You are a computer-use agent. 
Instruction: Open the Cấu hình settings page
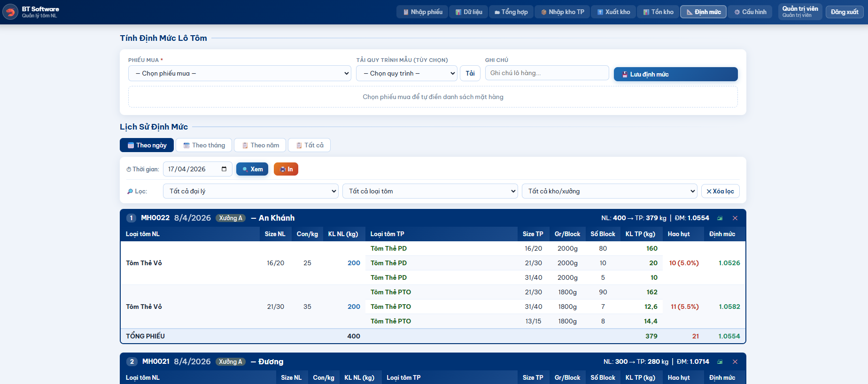click(750, 12)
